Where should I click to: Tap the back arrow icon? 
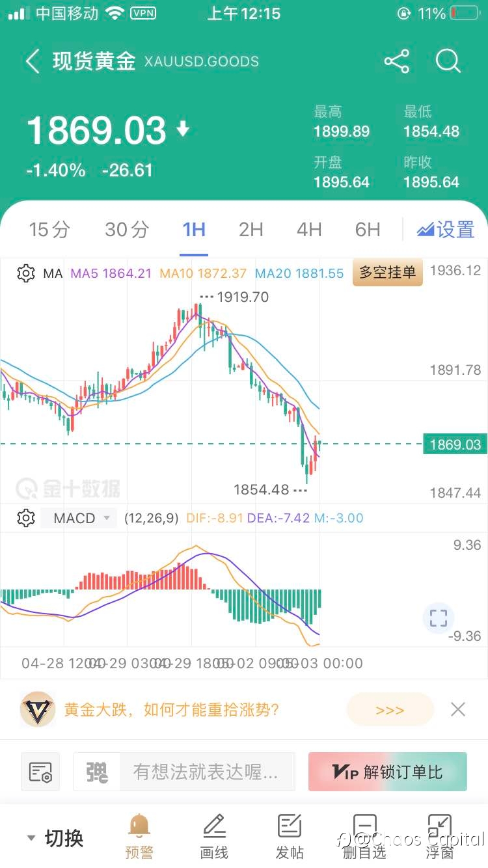tap(33, 62)
